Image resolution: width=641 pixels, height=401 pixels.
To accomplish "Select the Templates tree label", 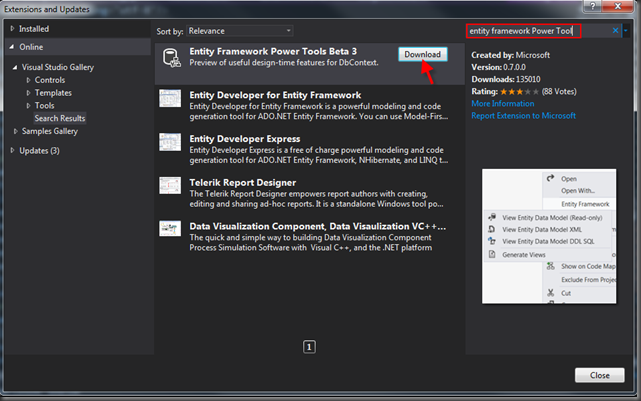I will click(53, 93).
